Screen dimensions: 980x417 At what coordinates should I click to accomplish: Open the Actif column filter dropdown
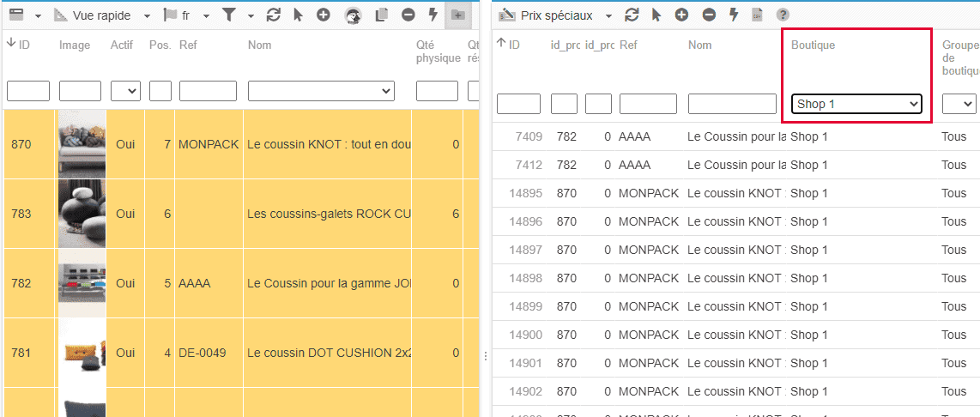tap(125, 91)
